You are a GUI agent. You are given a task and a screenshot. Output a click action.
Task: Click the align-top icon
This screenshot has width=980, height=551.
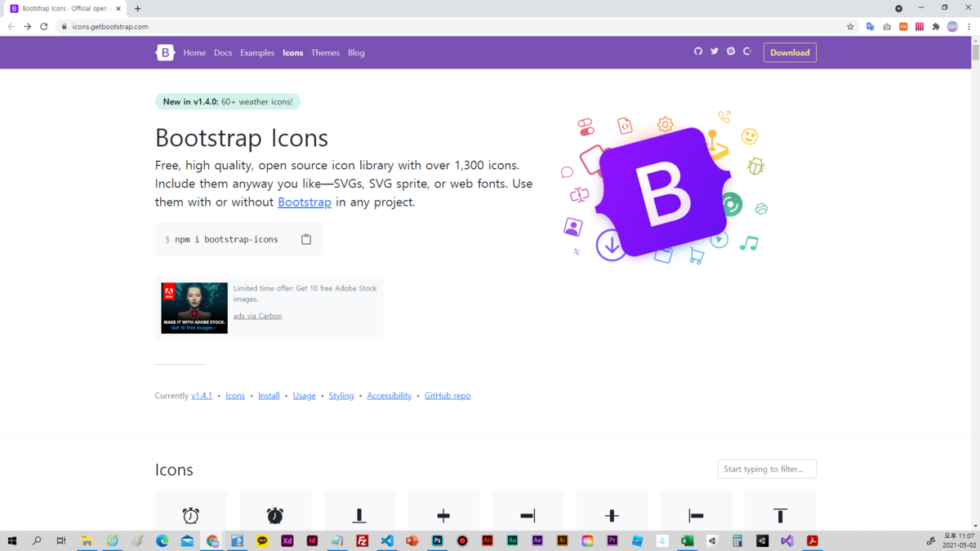coord(781,515)
